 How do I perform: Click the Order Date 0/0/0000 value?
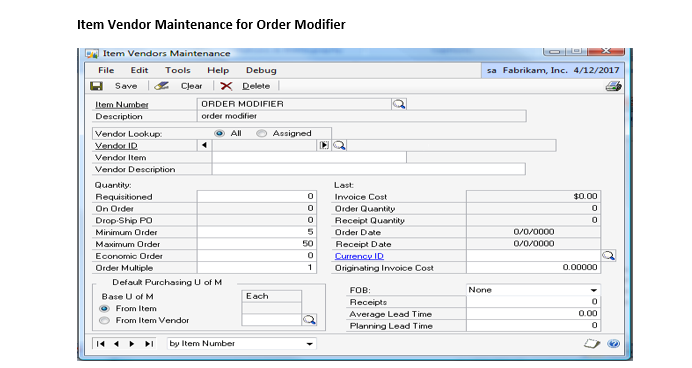coord(534,232)
